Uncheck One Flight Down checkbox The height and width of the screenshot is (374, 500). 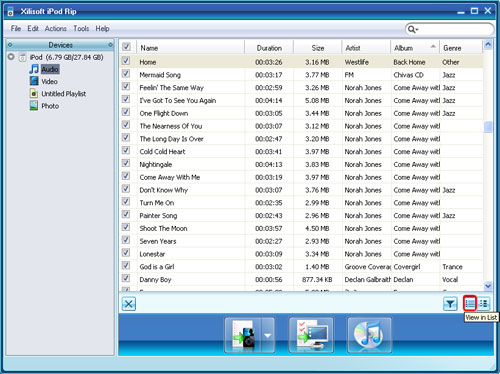pos(126,112)
